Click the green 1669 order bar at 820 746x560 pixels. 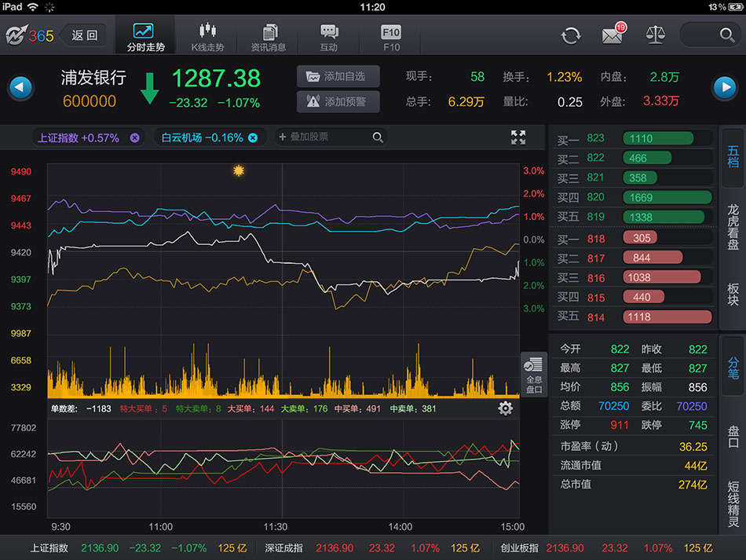pyautogui.click(x=667, y=197)
